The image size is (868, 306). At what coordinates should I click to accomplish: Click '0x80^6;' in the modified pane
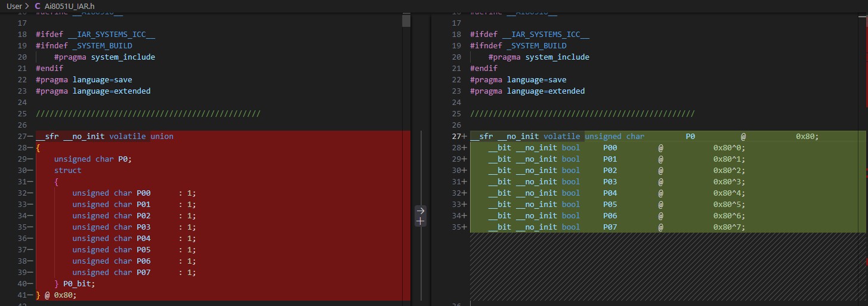[x=729, y=216]
